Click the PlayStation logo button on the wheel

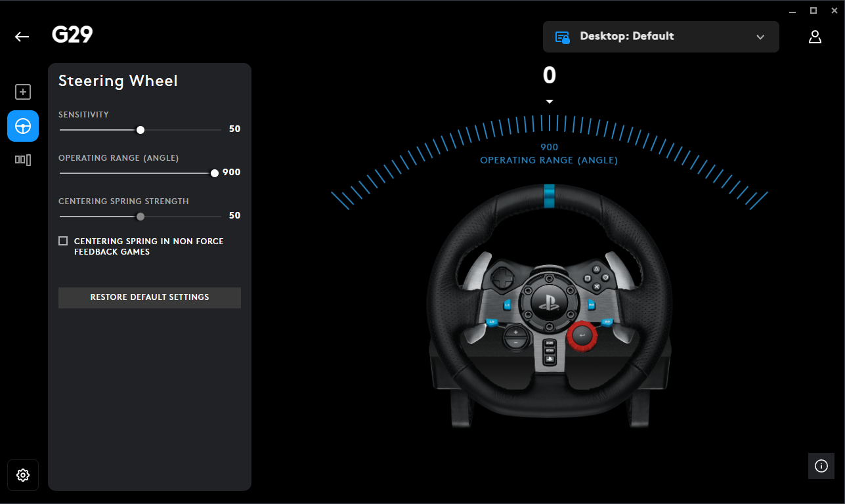pyautogui.click(x=548, y=303)
